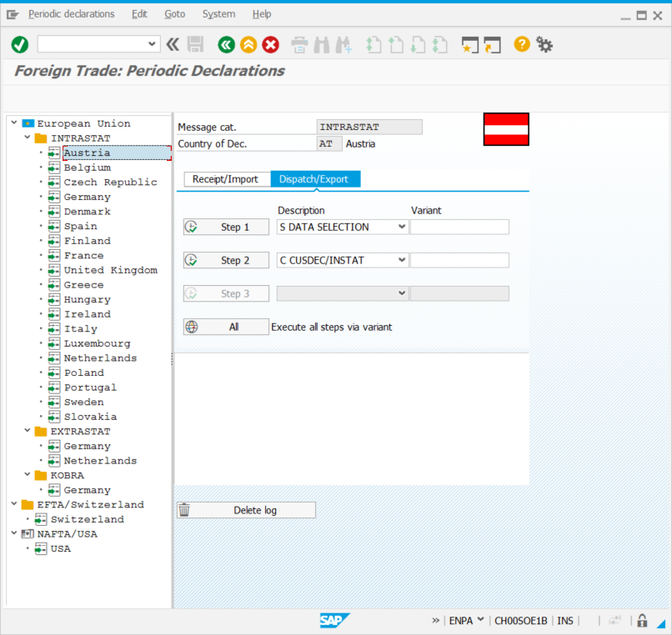Image resolution: width=672 pixels, height=635 pixels.
Task: Click the Next Page icon
Action: tap(418, 44)
